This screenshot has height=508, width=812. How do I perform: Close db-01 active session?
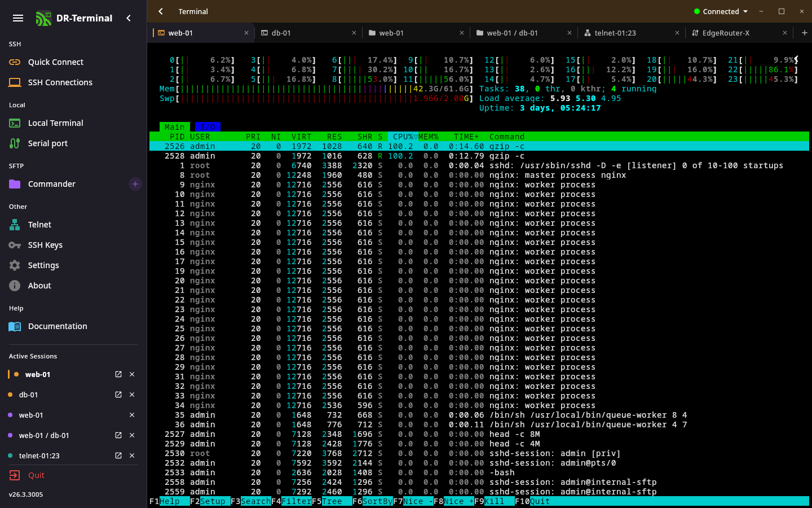(132, 395)
